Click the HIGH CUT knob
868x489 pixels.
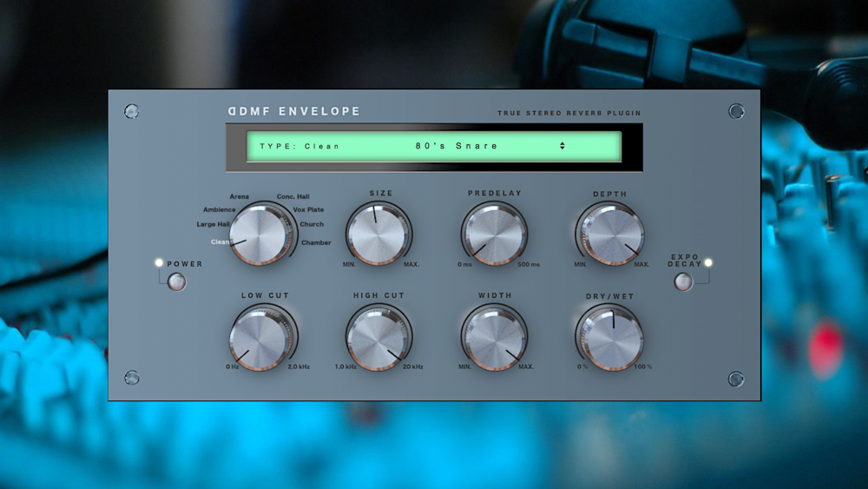pyautogui.click(x=378, y=339)
